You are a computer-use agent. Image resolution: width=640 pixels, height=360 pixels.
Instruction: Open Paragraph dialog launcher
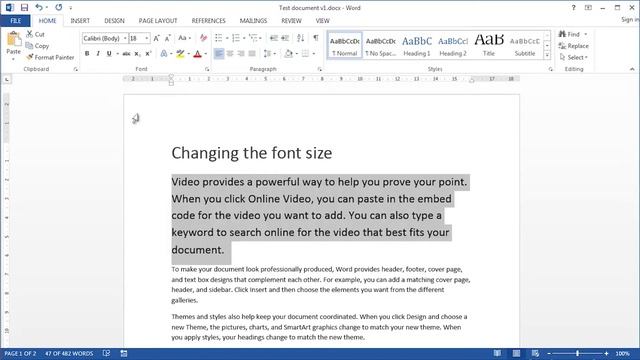point(319,69)
